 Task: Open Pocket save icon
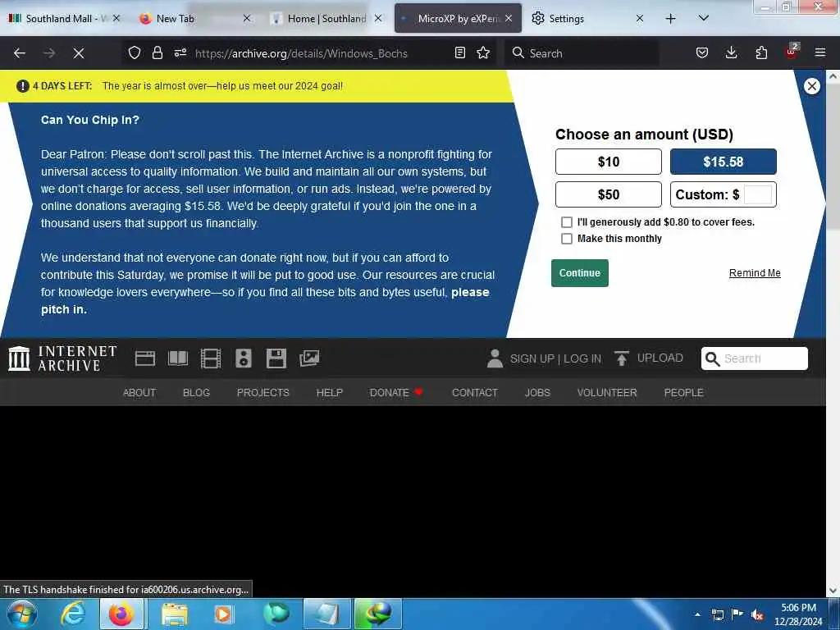pyautogui.click(x=702, y=53)
